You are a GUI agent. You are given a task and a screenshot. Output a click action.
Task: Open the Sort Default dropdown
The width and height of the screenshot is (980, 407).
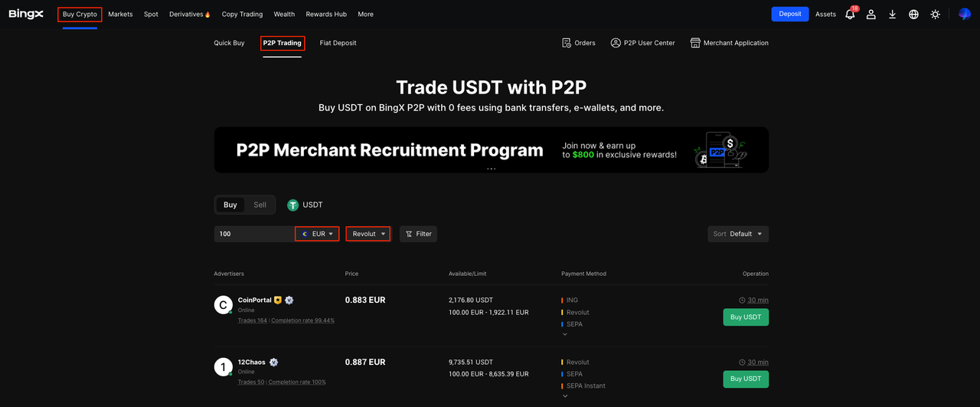pyautogui.click(x=738, y=234)
